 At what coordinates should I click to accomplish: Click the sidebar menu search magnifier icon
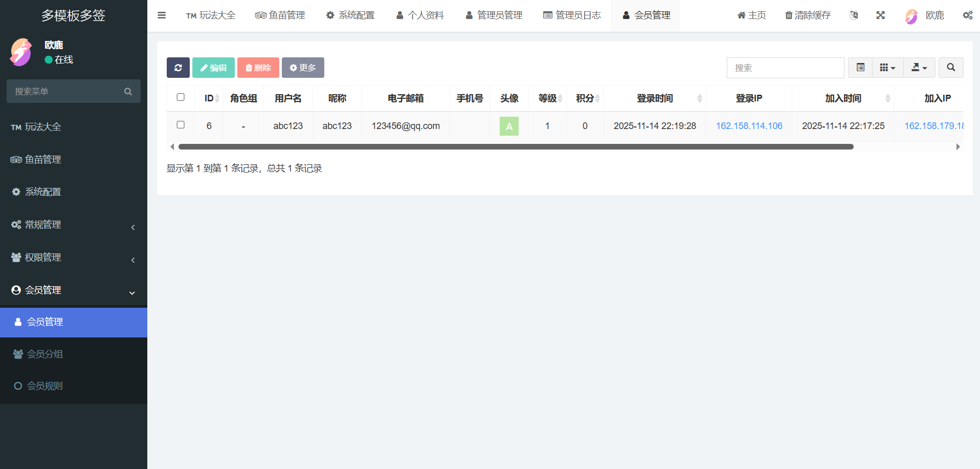click(128, 92)
